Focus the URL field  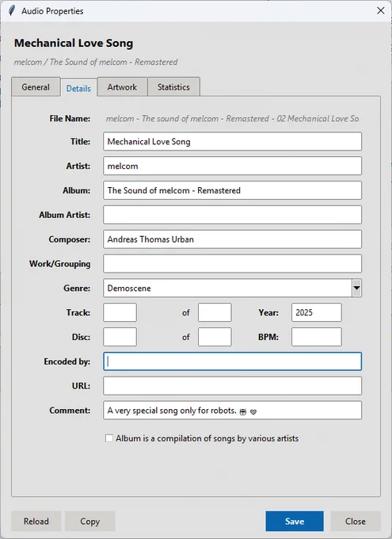pyautogui.click(x=232, y=386)
